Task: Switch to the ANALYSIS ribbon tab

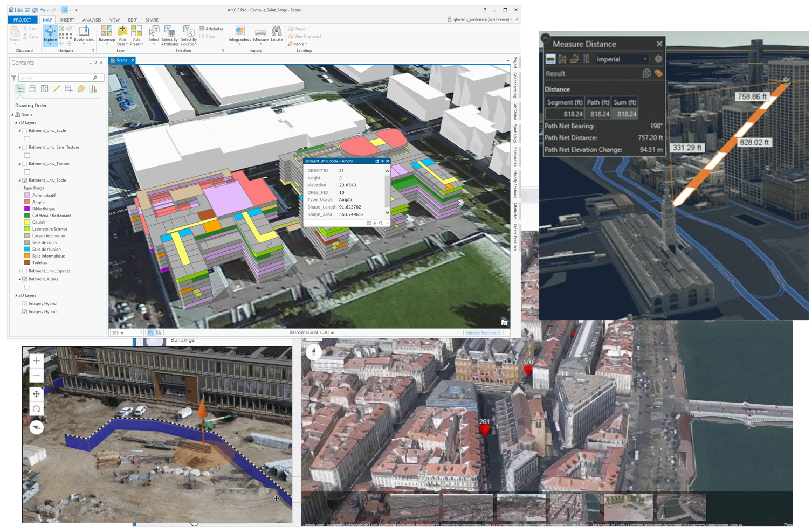Action: click(x=92, y=20)
